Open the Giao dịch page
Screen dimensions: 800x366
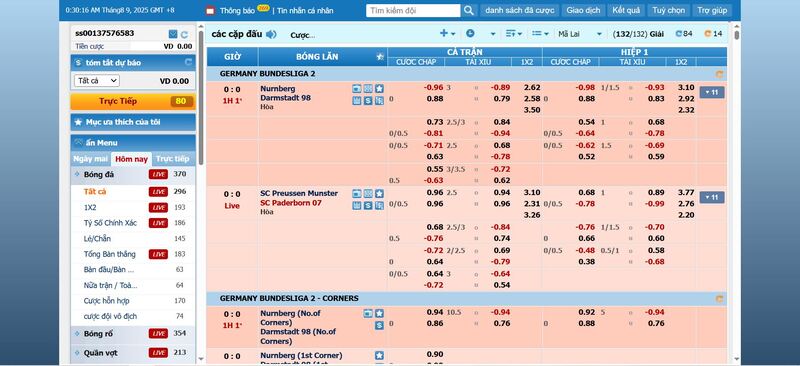point(584,10)
